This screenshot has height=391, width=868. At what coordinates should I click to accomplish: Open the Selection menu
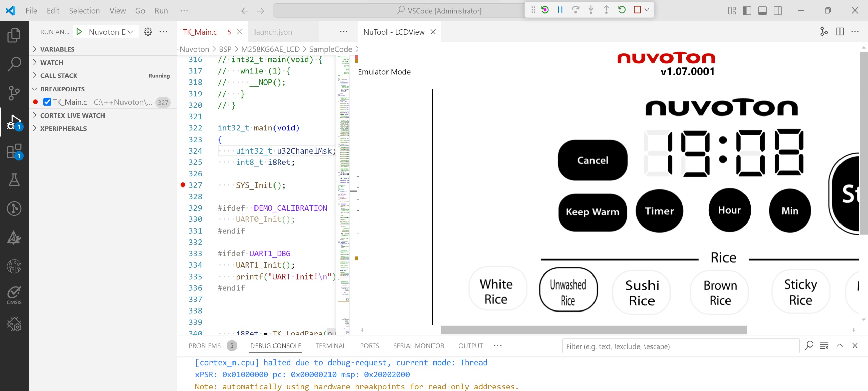[x=84, y=11]
